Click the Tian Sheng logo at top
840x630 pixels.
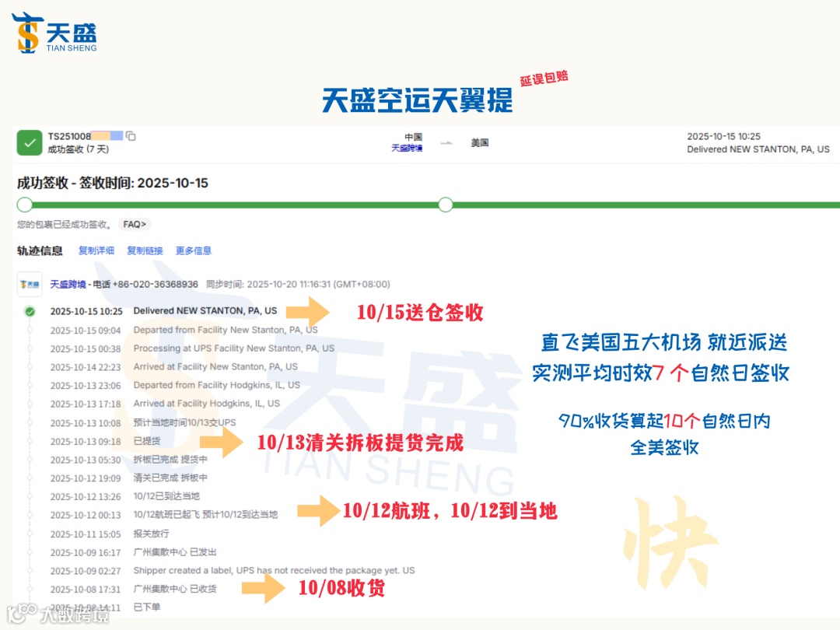54,33
